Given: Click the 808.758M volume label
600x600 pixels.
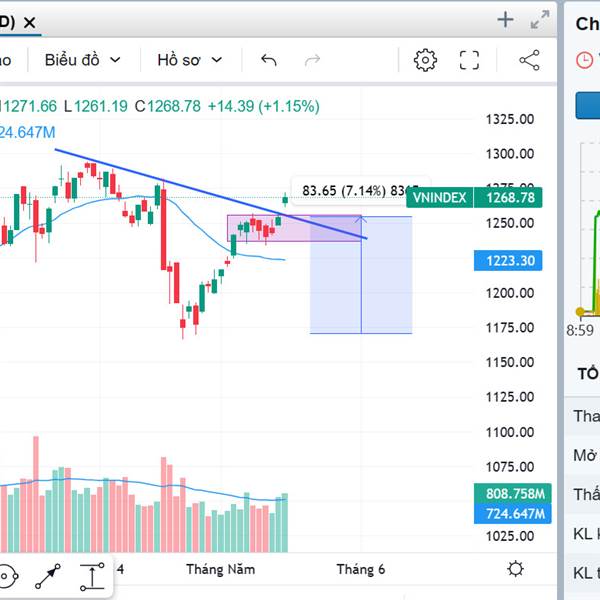Looking at the screenshot, I should point(512,494).
